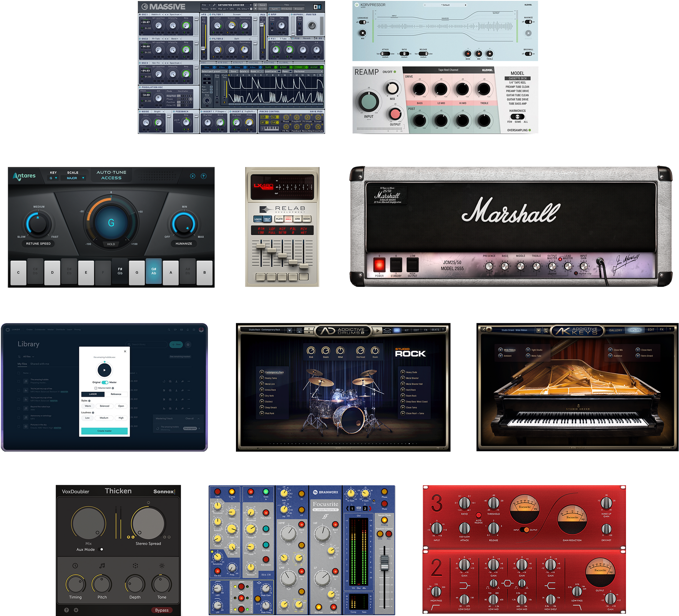Click the Auto-Tune Humanize knob
679x616 pixels.
point(184,223)
